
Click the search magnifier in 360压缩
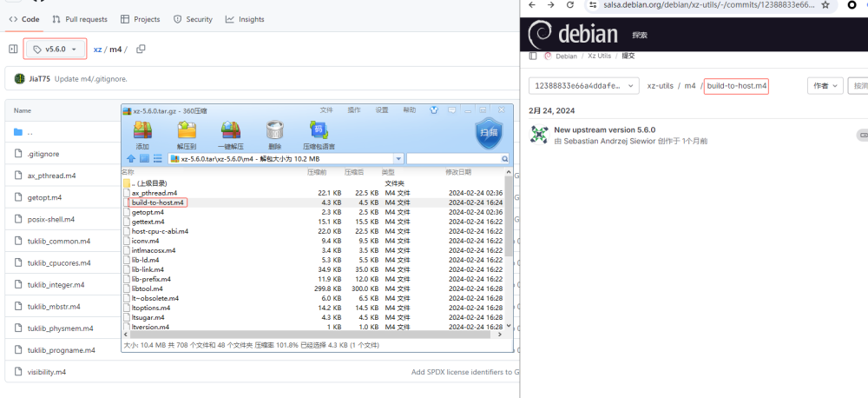tap(504, 159)
